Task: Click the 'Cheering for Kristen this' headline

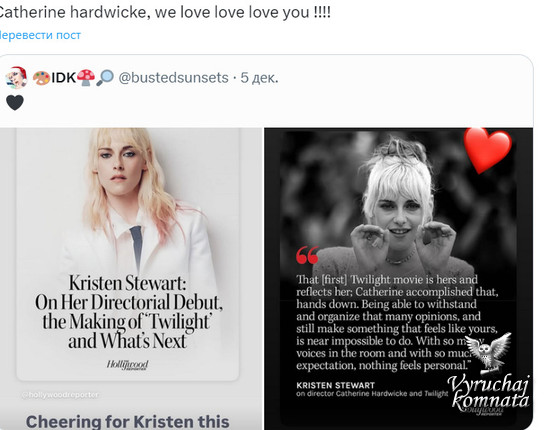Action: tap(127, 422)
